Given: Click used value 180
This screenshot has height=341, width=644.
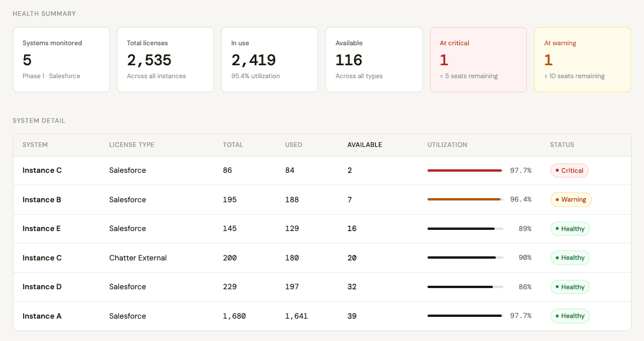Looking at the screenshot, I should click(x=292, y=258).
